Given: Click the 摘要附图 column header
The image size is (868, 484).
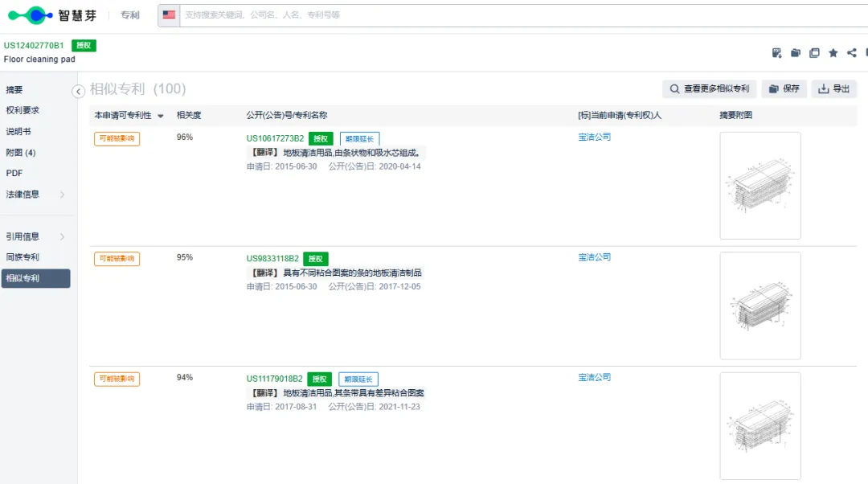Looking at the screenshot, I should (735, 115).
